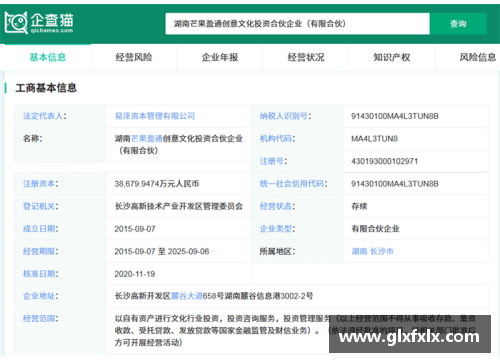This screenshot has height=362, width=500.
Task: Click founding date value 2015-09-07
Action: point(135,229)
